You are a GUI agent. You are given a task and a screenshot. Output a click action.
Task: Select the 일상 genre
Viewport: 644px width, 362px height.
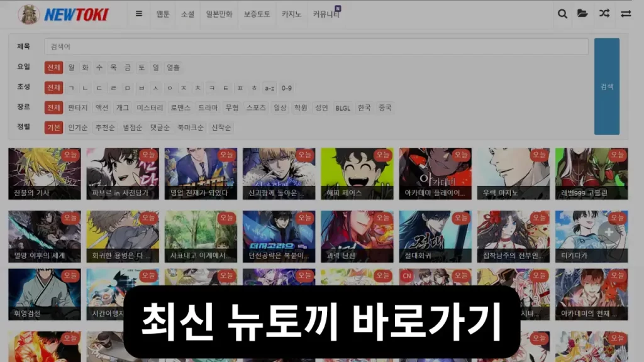click(x=280, y=107)
